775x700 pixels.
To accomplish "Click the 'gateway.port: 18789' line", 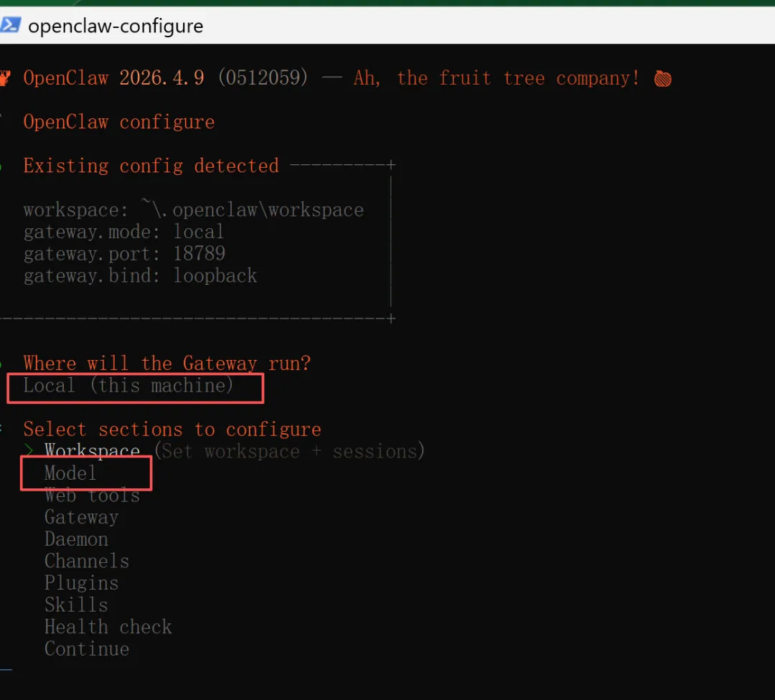I will click(124, 254).
